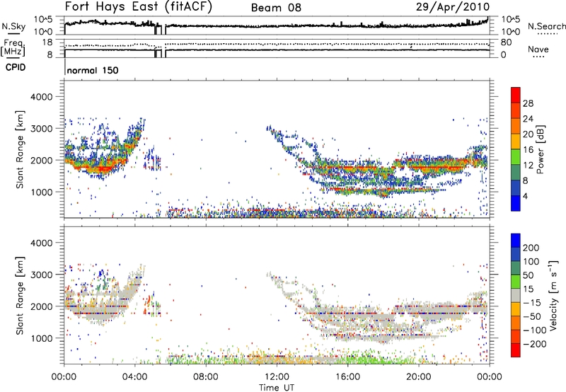Click the "-50" velocity colorbar tick
The width and height of the screenshot is (566, 392).
click(x=533, y=316)
